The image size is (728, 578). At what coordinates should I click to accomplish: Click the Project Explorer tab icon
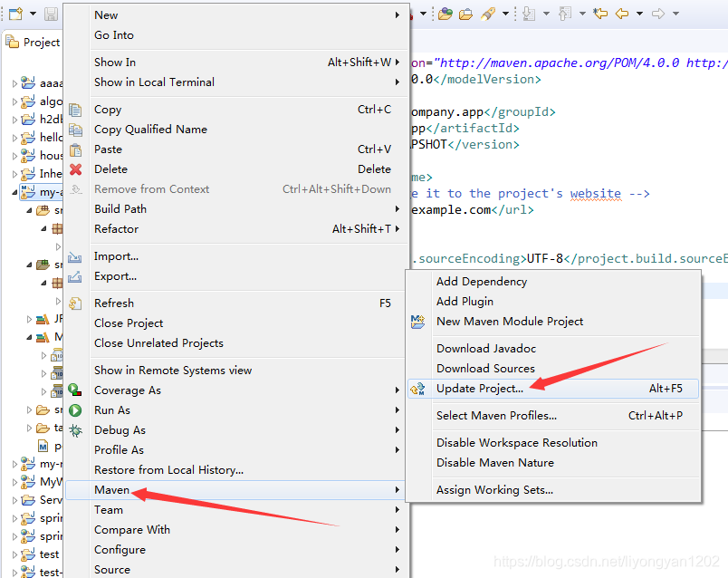(12, 42)
